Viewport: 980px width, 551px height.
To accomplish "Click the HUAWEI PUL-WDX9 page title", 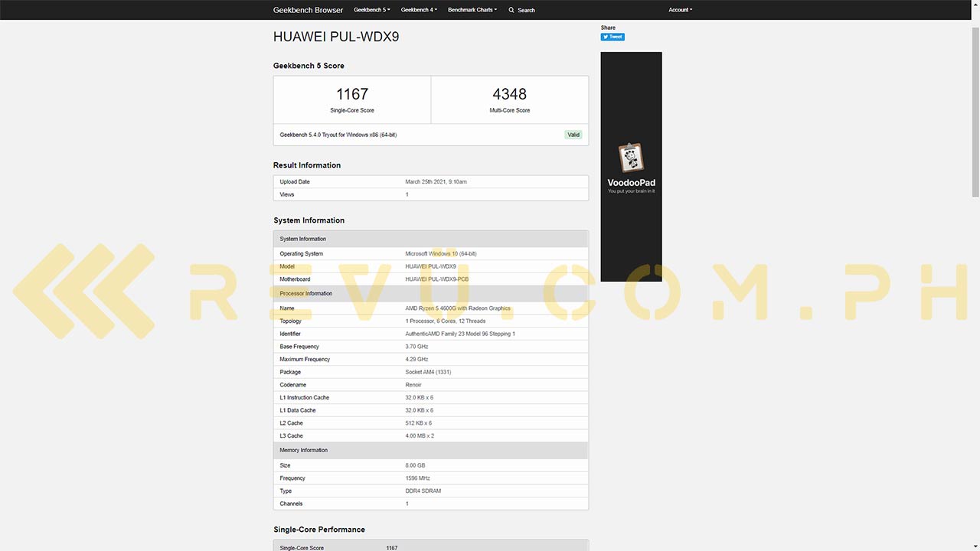I will tap(336, 37).
